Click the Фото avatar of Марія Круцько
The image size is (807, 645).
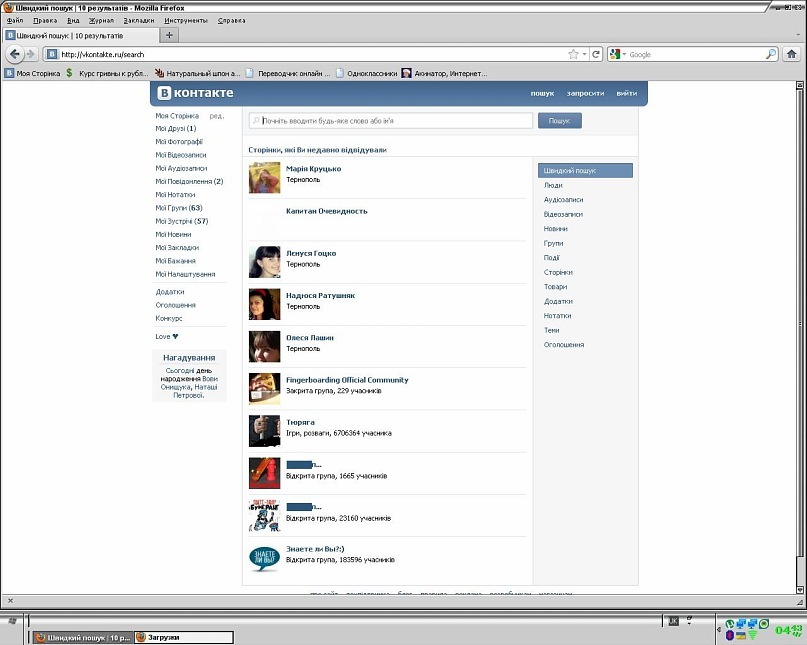tap(265, 178)
